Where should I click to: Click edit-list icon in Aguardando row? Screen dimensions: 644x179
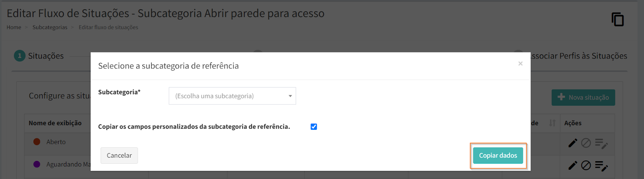[x=601, y=166]
